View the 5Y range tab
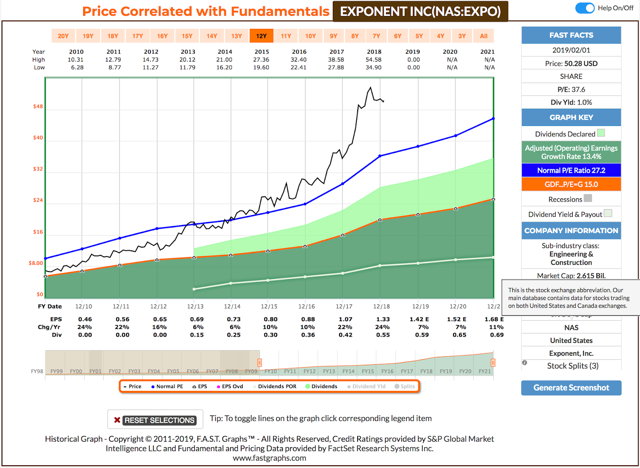This screenshot has height=468, width=640. pyautogui.click(x=419, y=36)
